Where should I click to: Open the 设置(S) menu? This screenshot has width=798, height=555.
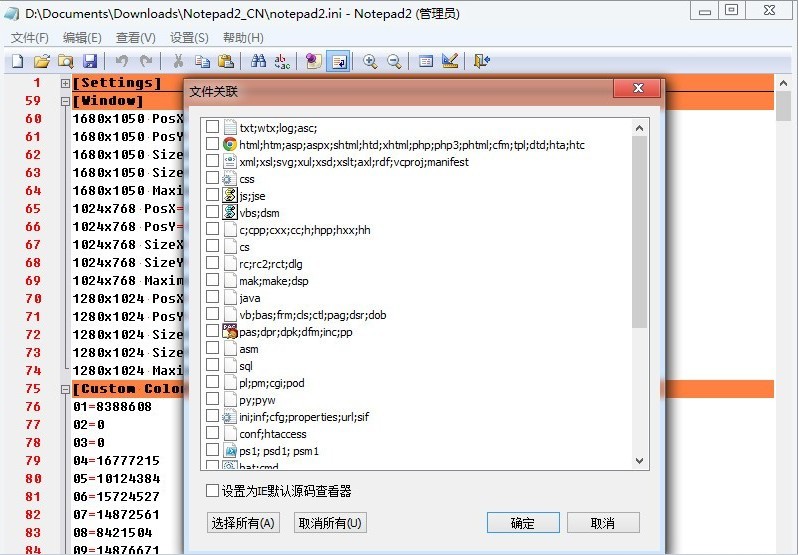coord(189,38)
